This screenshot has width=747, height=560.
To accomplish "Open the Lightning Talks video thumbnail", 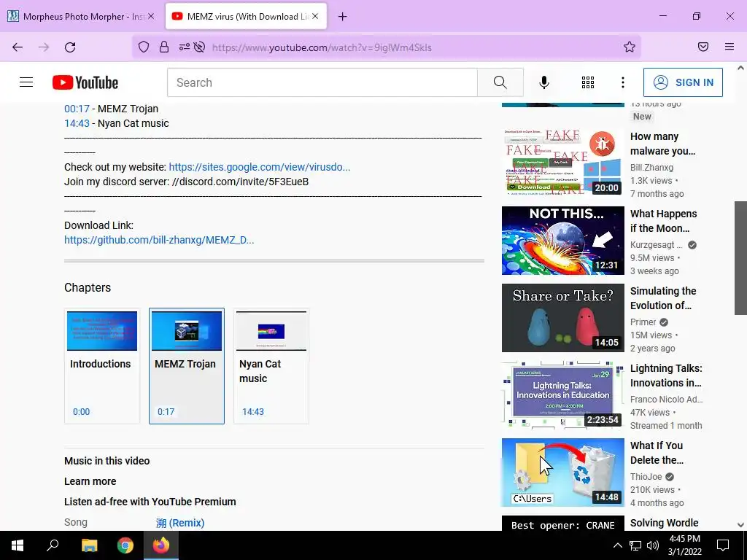I will (562, 394).
